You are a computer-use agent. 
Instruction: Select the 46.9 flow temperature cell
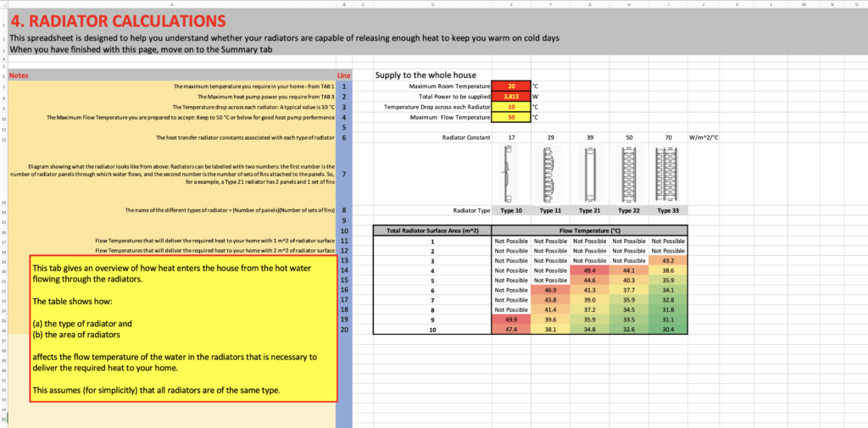tap(550, 290)
